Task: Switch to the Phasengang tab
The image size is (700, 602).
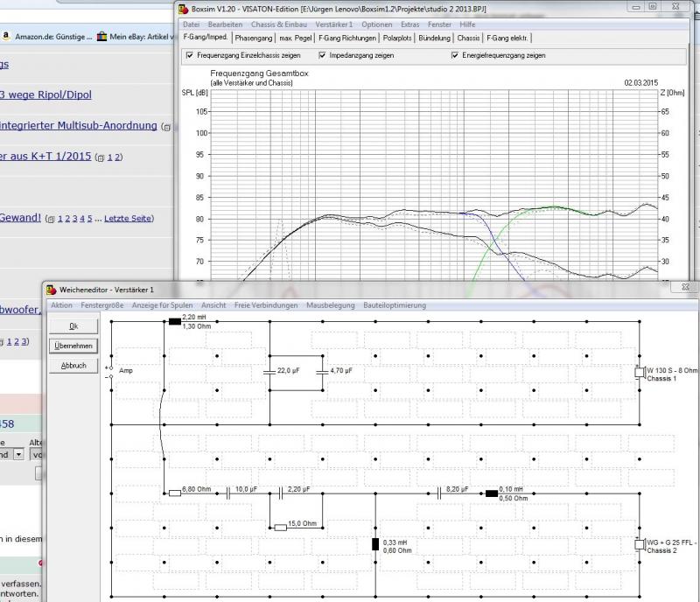Action: [x=253, y=38]
